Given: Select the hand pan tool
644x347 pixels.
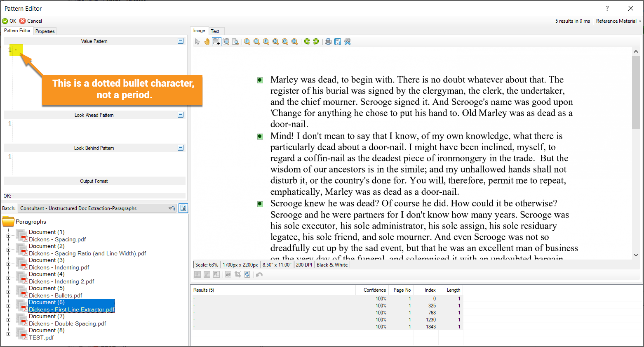Looking at the screenshot, I should coord(207,42).
